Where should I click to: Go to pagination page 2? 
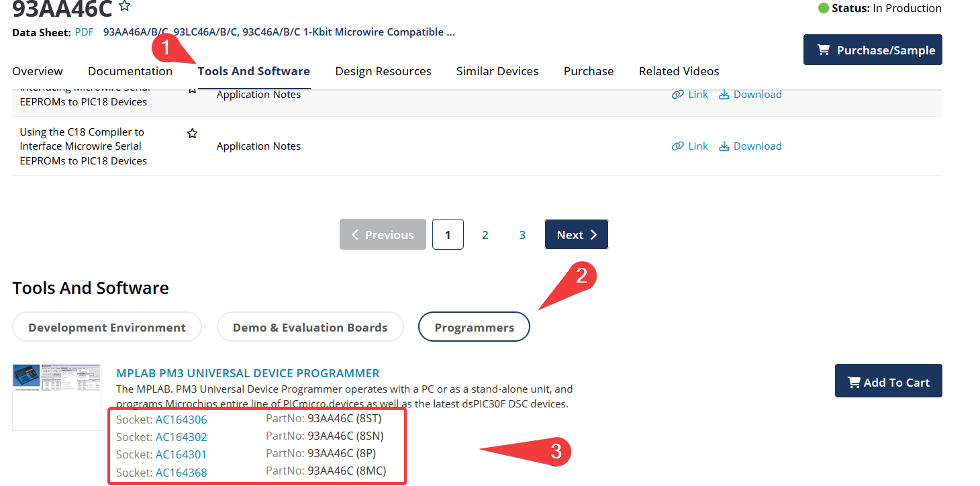click(485, 235)
